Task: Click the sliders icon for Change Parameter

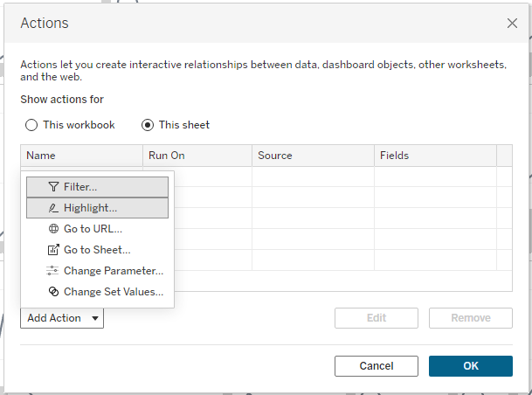Action: click(x=52, y=270)
